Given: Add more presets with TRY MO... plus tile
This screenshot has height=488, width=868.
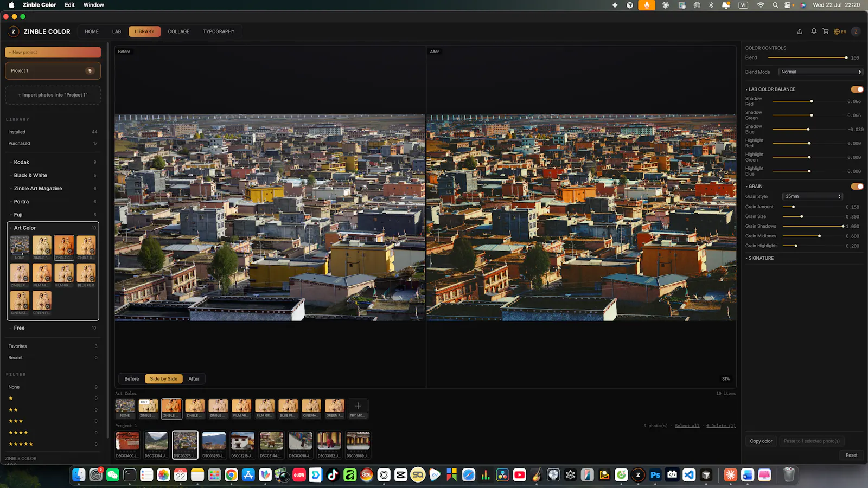Looking at the screenshot, I should 358,409.
